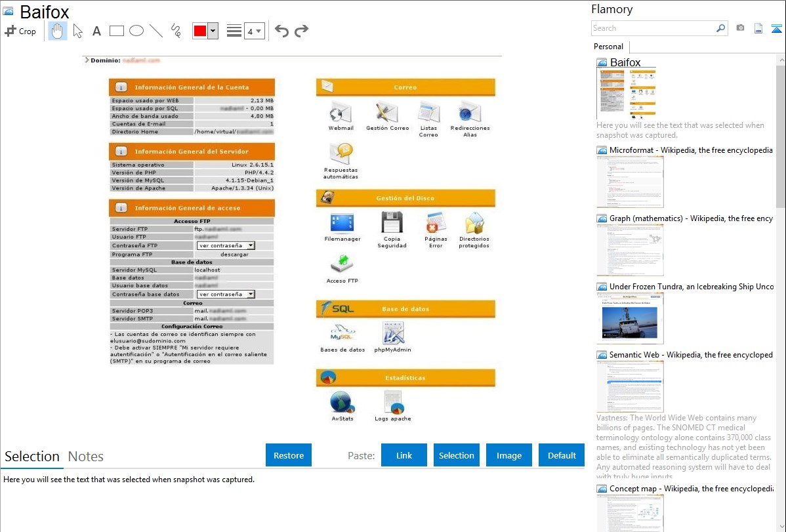786x532 pixels.
Task: Open the Selection tab
Action: coord(32,457)
